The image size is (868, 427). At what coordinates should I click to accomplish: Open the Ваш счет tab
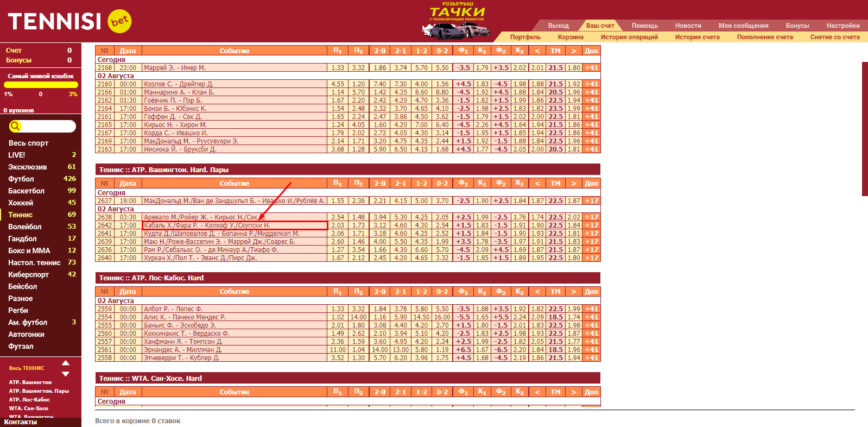coord(600,26)
